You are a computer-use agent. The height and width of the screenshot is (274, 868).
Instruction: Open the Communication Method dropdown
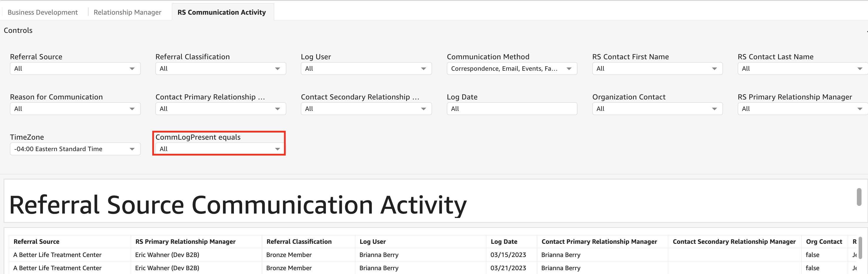(x=511, y=69)
